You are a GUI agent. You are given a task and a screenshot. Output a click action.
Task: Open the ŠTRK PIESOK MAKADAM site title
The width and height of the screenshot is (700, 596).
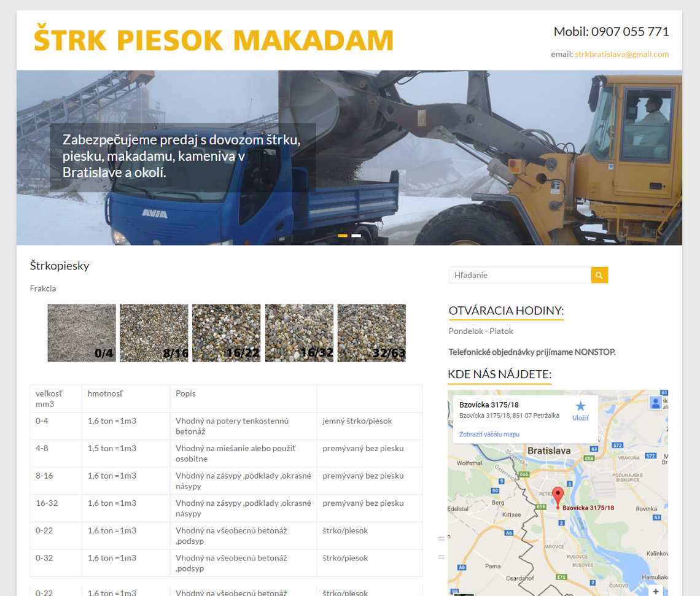[213, 40]
